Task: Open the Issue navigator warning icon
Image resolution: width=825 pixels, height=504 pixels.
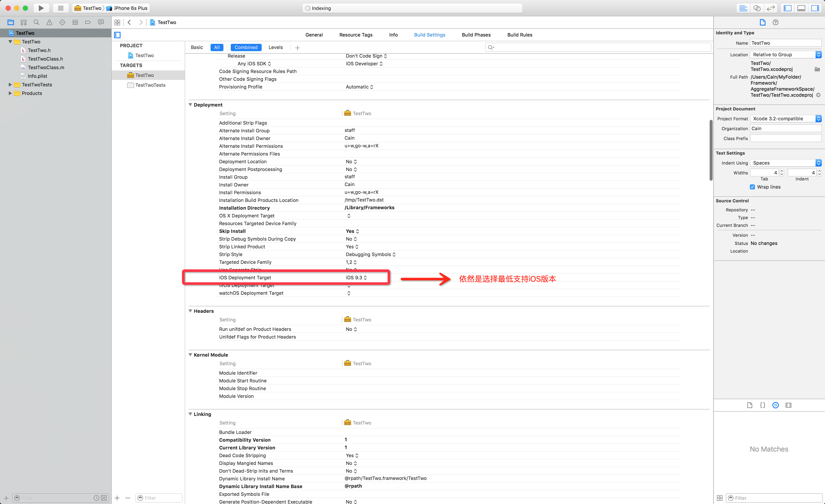Action: (x=49, y=22)
